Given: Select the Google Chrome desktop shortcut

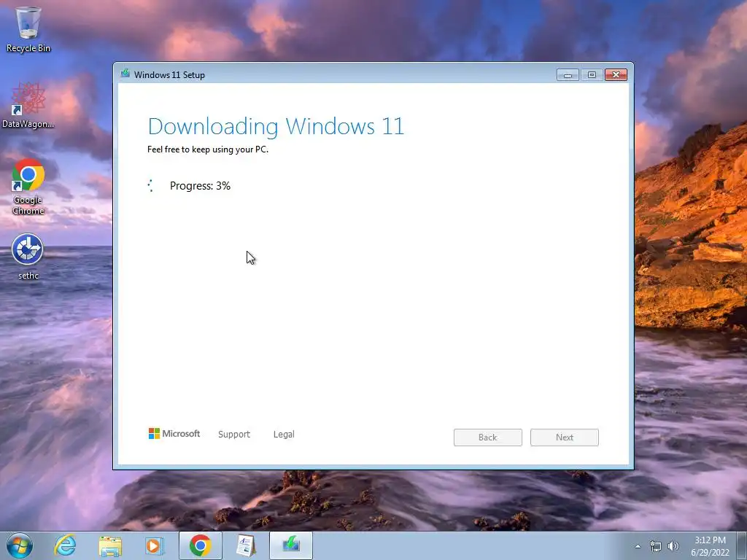Looking at the screenshot, I should click(28, 187).
